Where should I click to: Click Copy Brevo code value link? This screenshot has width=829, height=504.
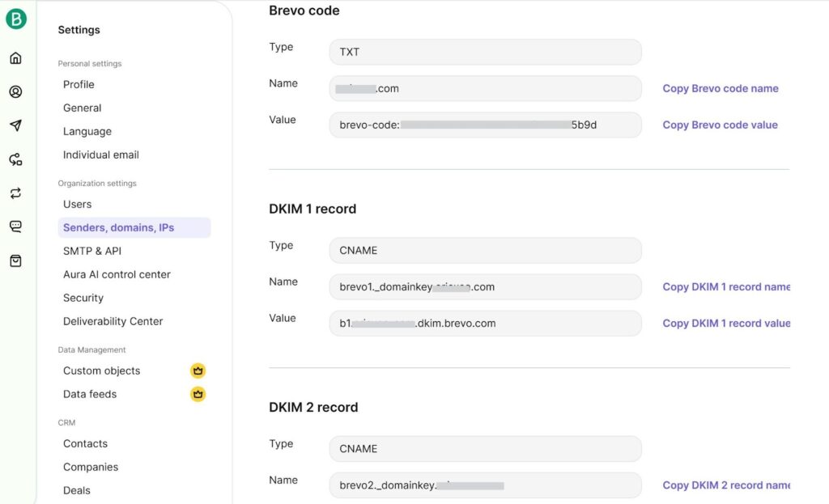coord(719,125)
